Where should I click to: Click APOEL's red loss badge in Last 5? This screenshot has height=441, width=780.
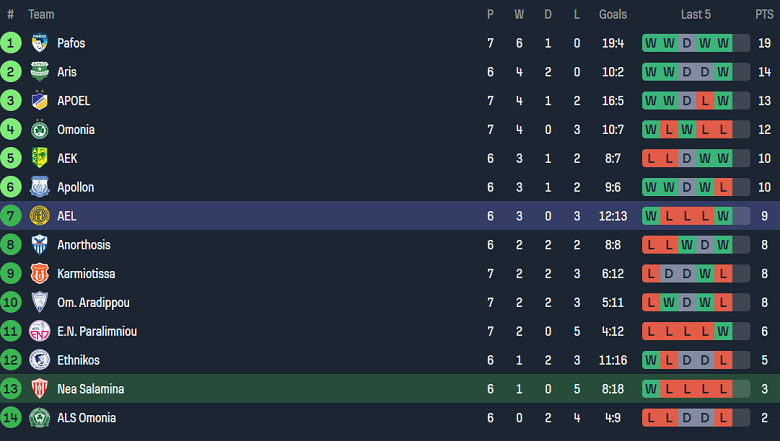tap(705, 101)
